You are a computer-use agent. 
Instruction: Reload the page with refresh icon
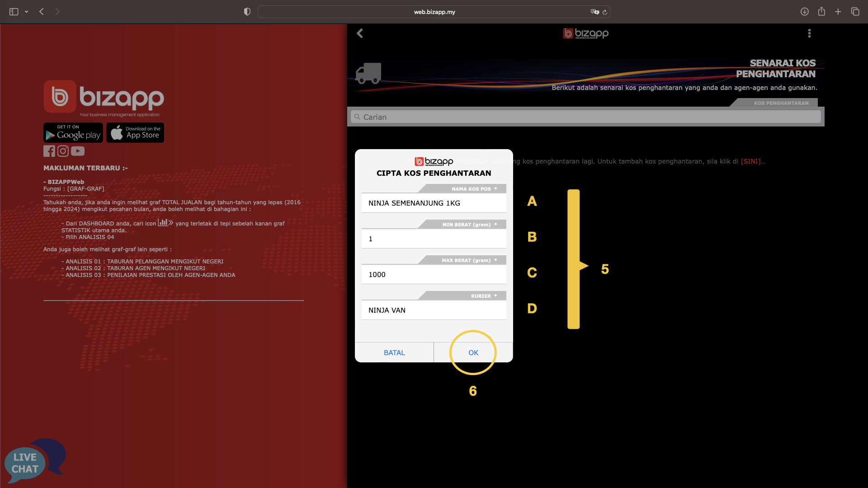pos(605,12)
